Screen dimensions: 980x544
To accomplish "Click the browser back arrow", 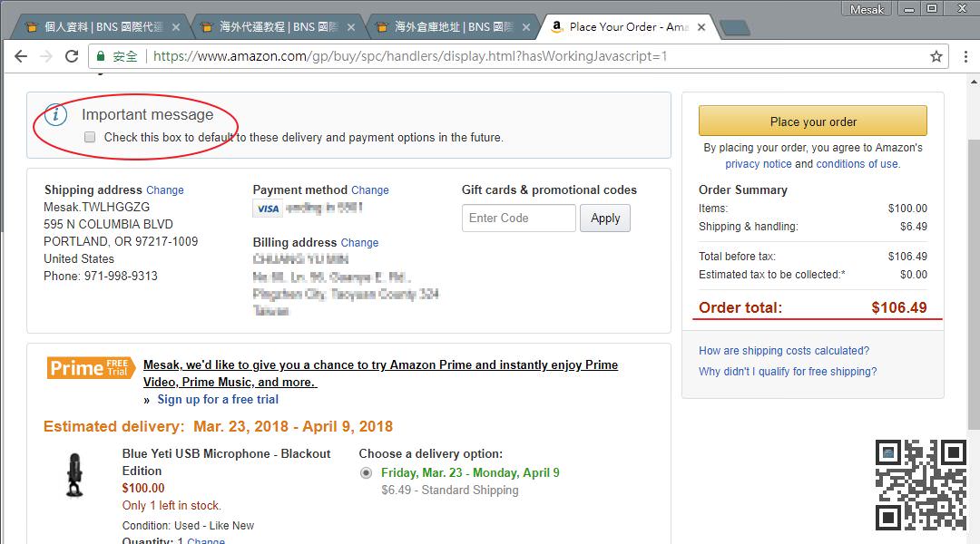I will tap(21, 56).
